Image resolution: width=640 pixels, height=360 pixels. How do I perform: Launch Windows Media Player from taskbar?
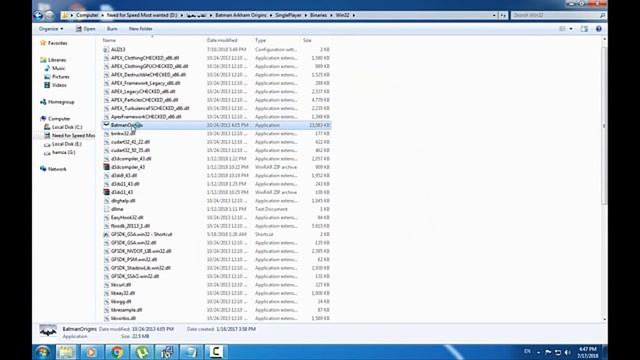click(x=91, y=352)
